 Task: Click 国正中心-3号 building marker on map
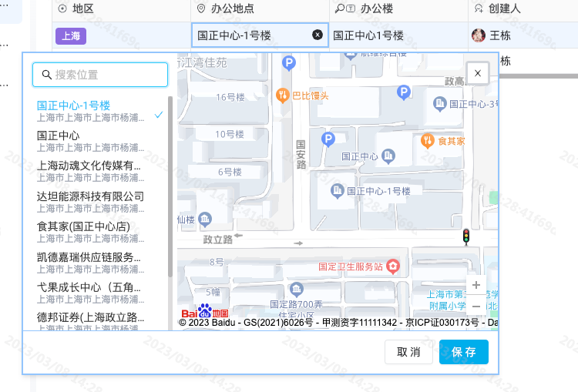pyautogui.click(x=440, y=104)
